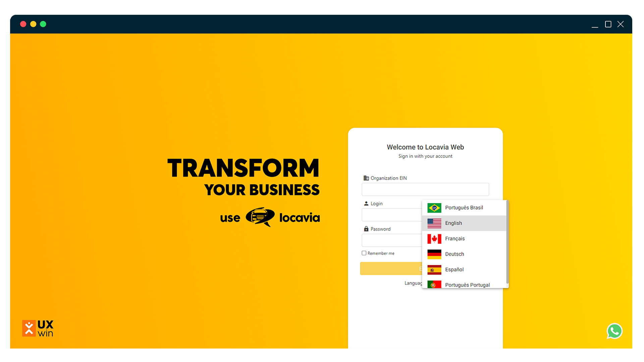Click the Germany flag icon

click(434, 254)
